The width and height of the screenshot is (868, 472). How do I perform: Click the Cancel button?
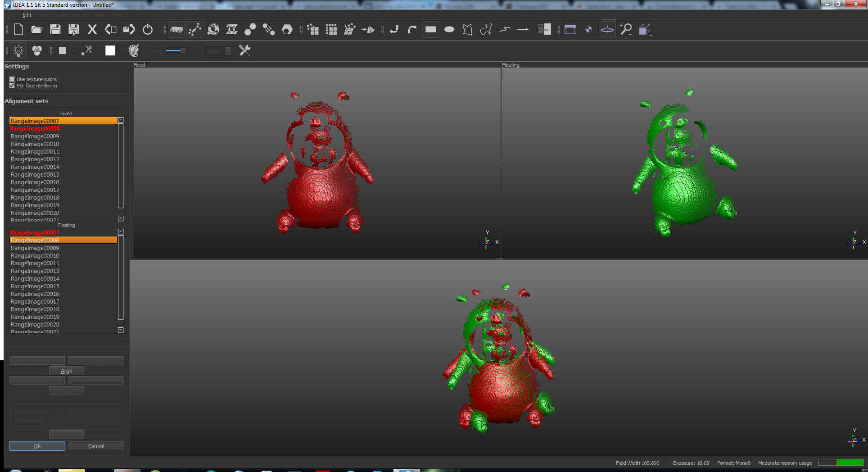(96, 446)
